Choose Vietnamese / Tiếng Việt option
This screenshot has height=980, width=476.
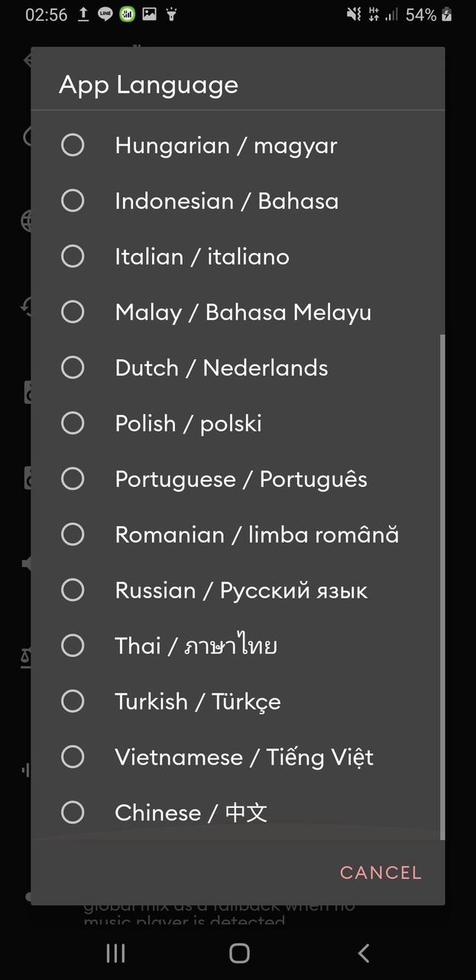pos(73,757)
